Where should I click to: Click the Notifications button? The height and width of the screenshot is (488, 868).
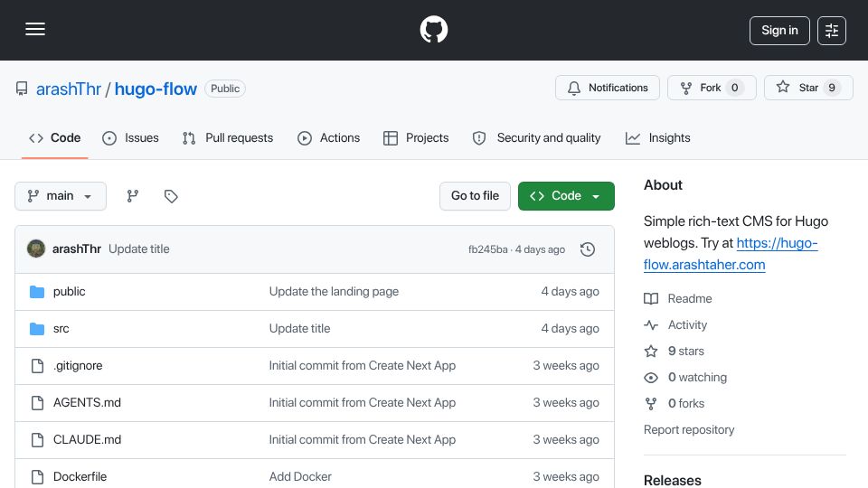click(x=608, y=88)
